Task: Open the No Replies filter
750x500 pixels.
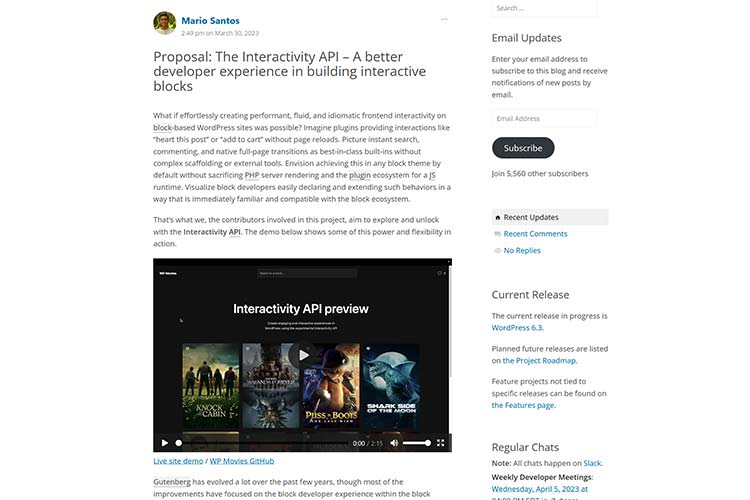Action: [522, 251]
